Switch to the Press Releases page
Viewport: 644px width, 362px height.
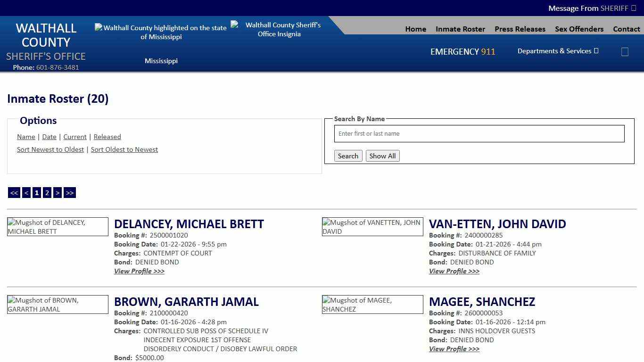click(520, 29)
